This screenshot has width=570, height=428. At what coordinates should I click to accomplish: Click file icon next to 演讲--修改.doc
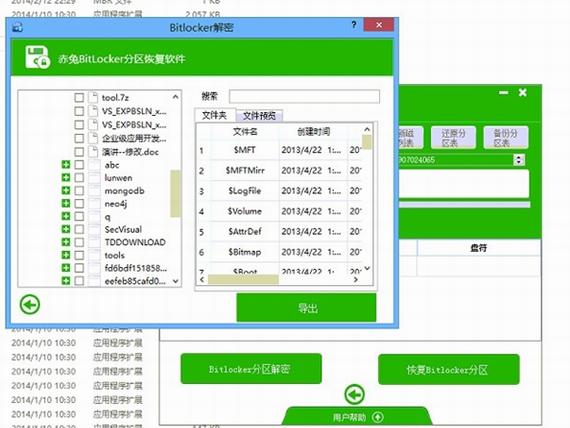pos(93,152)
